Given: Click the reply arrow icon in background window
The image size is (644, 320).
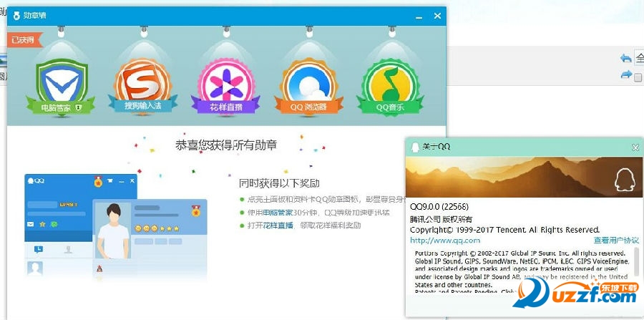Looking at the screenshot, I should [625, 58].
